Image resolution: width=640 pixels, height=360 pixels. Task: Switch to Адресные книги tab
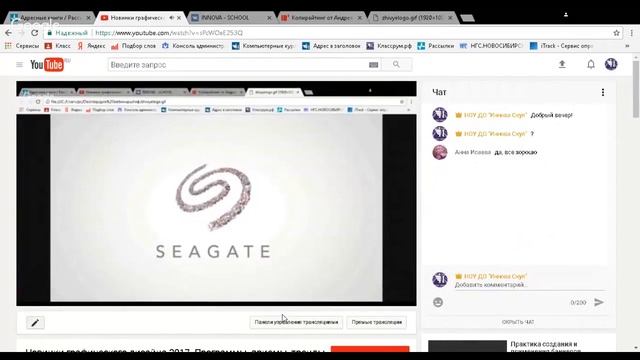(50, 18)
